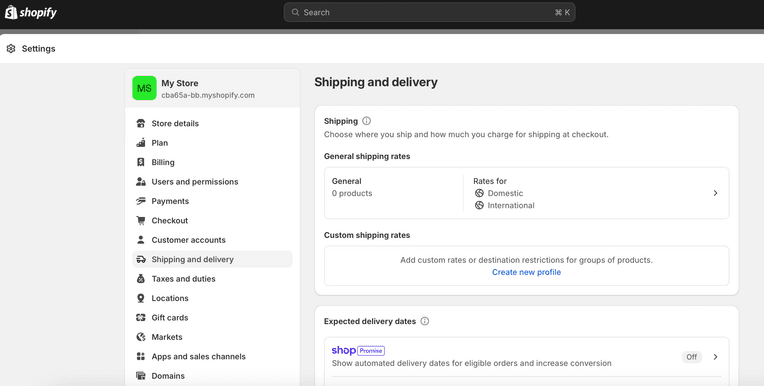Screen dimensions: 764x386
Task: Click the search magnifier icon
Action: point(295,12)
